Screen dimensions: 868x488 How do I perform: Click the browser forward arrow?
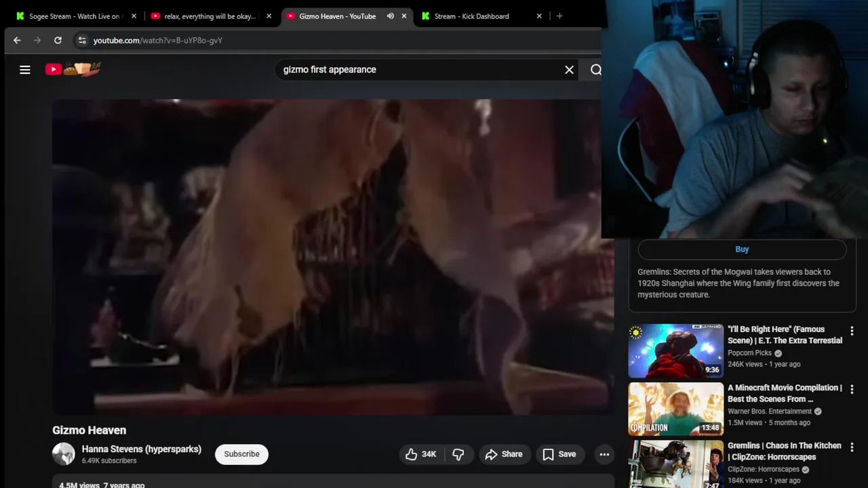37,40
